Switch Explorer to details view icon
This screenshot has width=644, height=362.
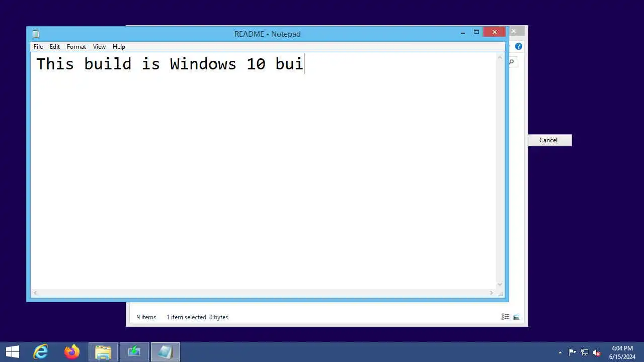505,317
